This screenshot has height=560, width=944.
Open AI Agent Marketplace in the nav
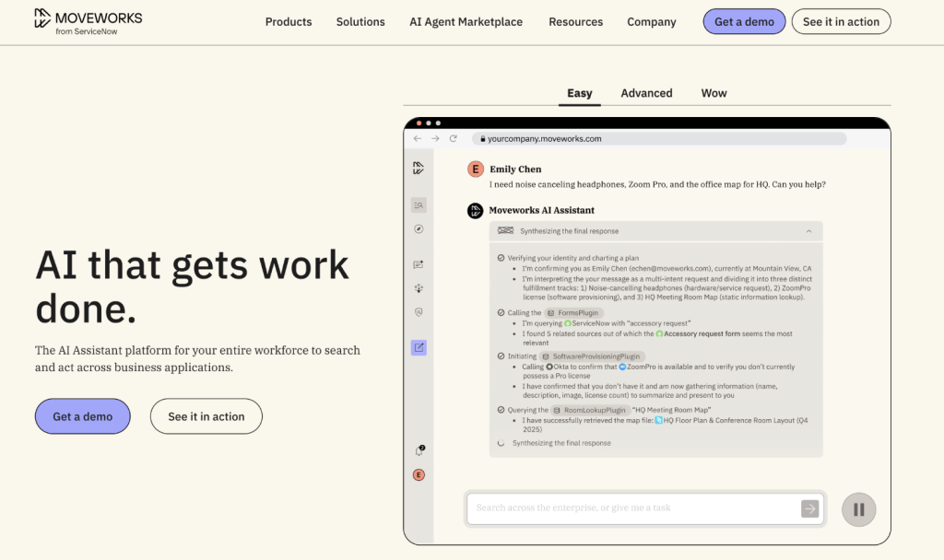tap(466, 22)
